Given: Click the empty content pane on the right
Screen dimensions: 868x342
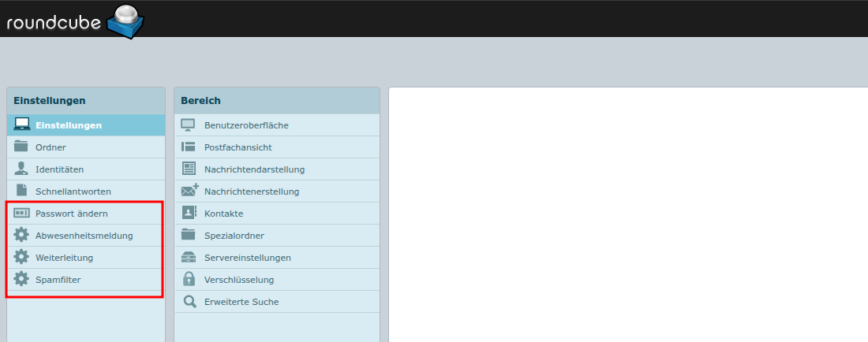Looking at the screenshot, I should (x=627, y=213).
